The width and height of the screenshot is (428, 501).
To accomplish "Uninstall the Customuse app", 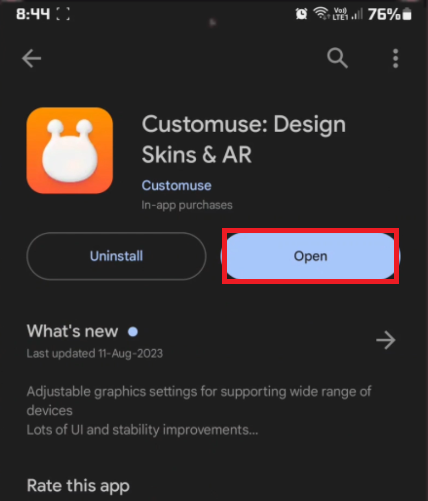I will (116, 256).
